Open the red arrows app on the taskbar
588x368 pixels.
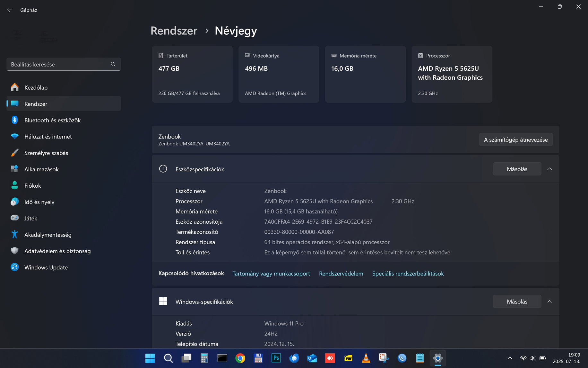pyautogui.click(x=330, y=358)
